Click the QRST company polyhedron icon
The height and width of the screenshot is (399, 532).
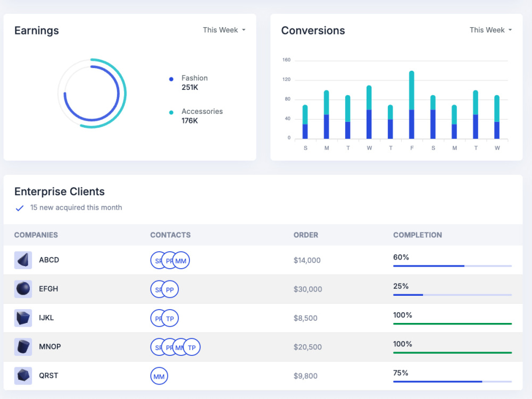23,376
